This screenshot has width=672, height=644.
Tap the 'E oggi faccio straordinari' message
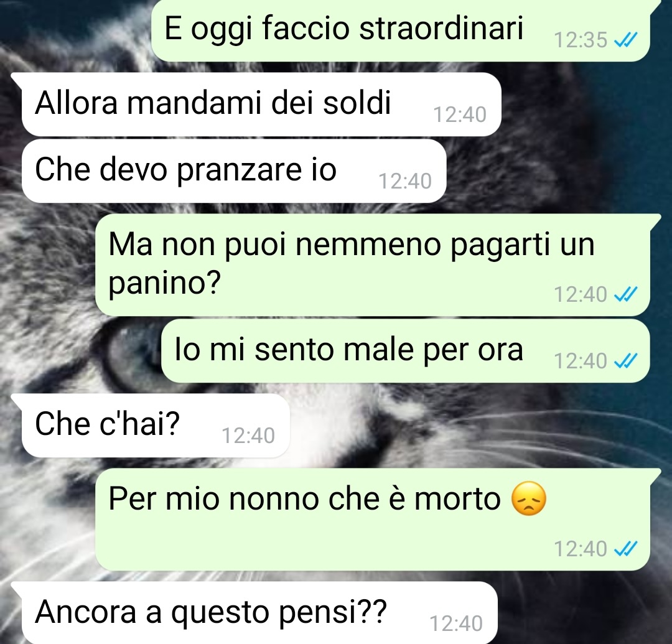click(x=401, y=30)
